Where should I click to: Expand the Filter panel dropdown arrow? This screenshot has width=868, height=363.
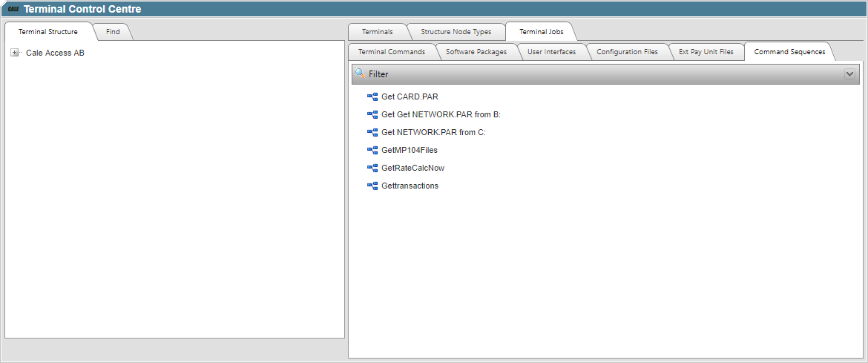[x=849, y=73]
